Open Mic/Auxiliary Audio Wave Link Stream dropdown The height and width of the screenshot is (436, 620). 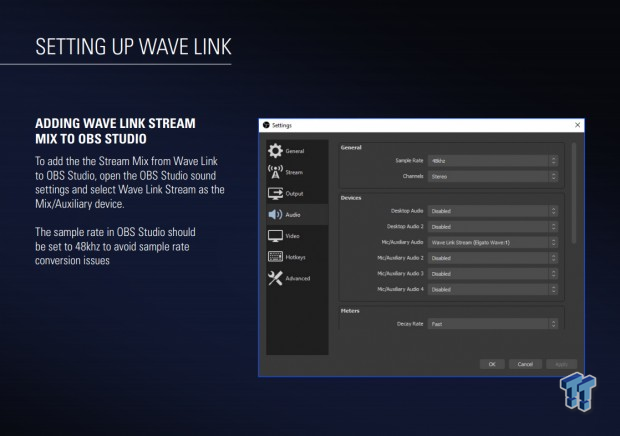coord(493,242)
